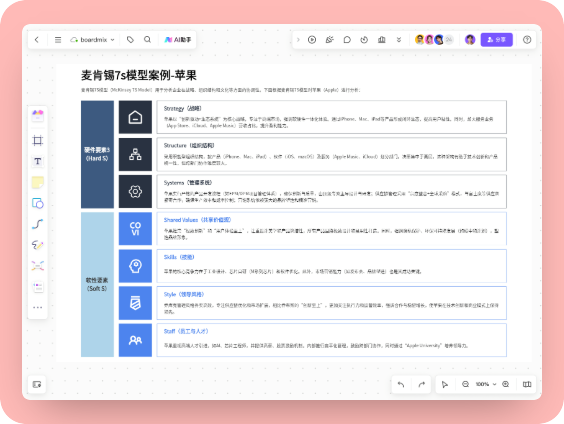Image resolution: width=564 pixels, height=424 pixels.
Task: Click the back arrow in top toolbar
Action: click(x=37, y=40)
